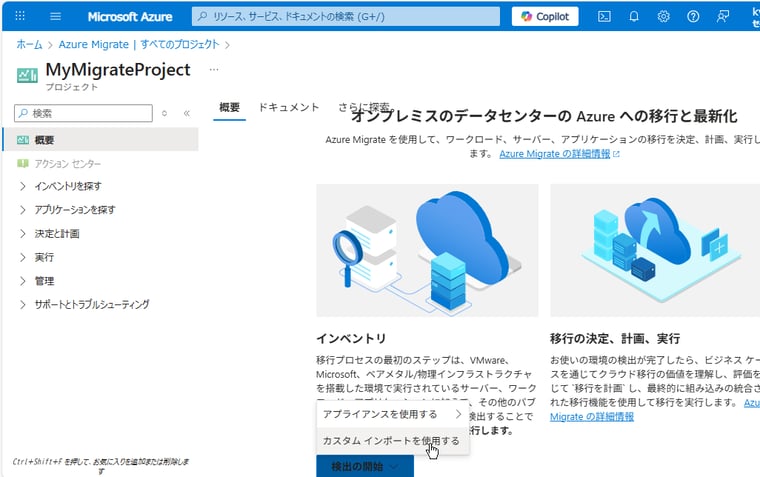The height and width of the screenshot is (477, 760).
Task: Open the hamburger portal menu
Action: 56,16
